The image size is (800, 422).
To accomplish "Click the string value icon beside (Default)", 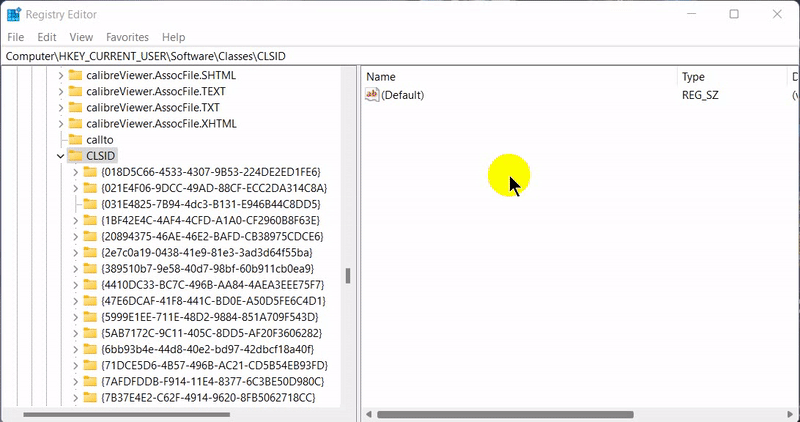I will tap(372, 95).
